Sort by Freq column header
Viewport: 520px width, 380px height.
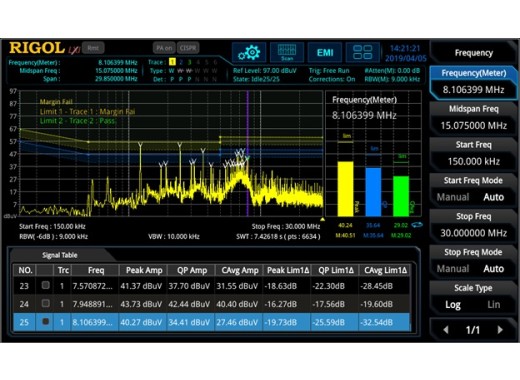(96, 270)
